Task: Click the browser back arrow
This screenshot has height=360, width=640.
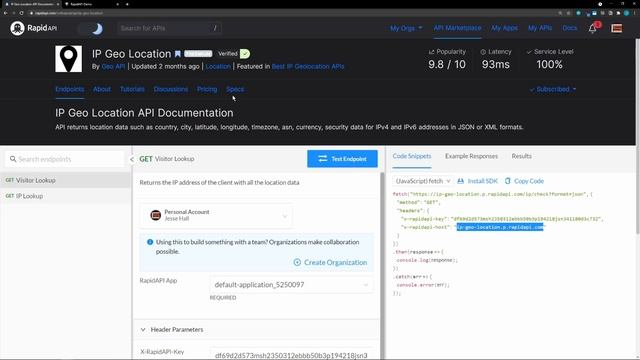Action: [x=5, y=13]
